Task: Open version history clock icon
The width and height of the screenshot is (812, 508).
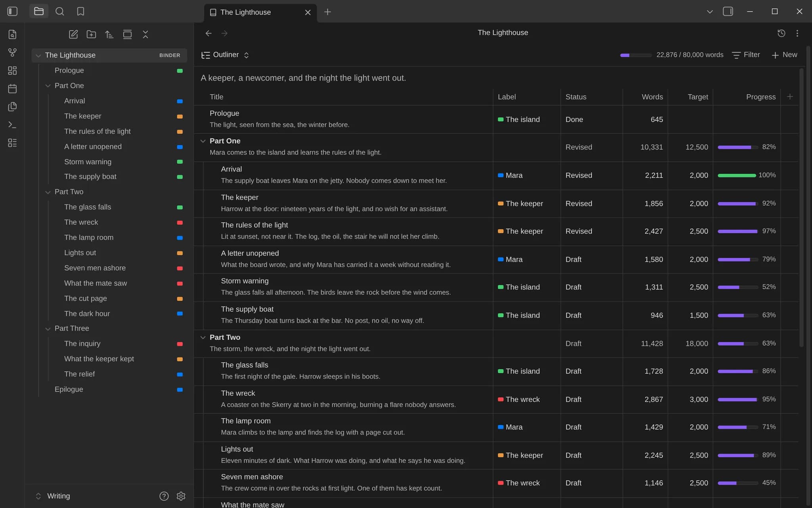Action: pyautogui.click(x=781, y=33)
